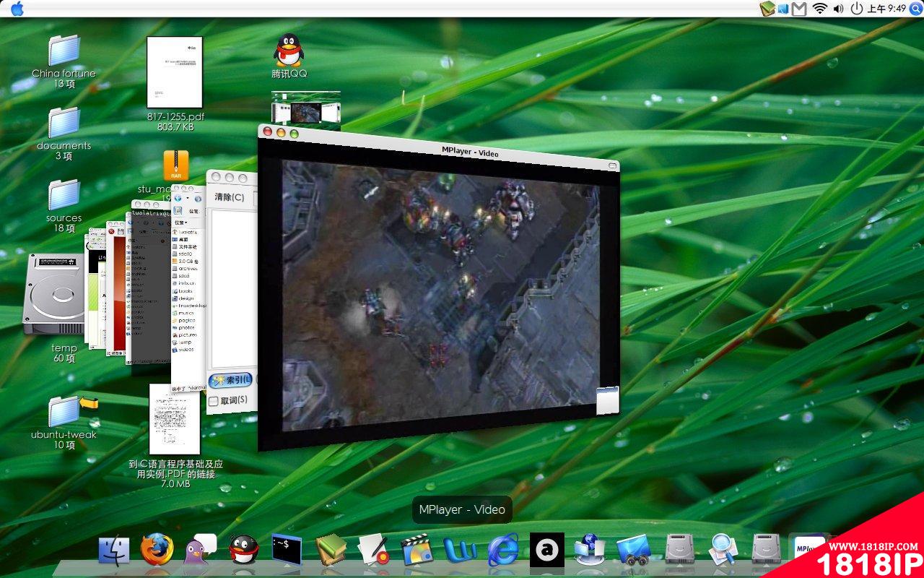This screenshot has width=924, height=578.
Task: Click the volume speaker icon
Action: (x=838, y=9)
